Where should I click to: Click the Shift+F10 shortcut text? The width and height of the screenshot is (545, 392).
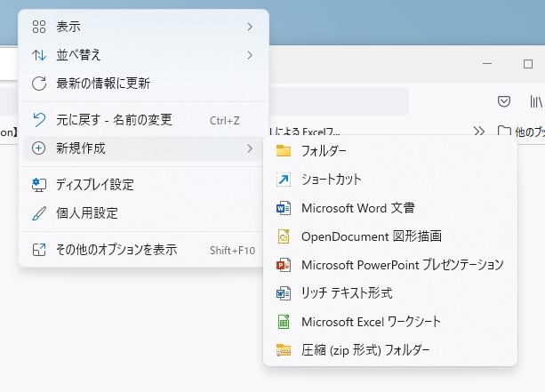[x=232, y=250]
